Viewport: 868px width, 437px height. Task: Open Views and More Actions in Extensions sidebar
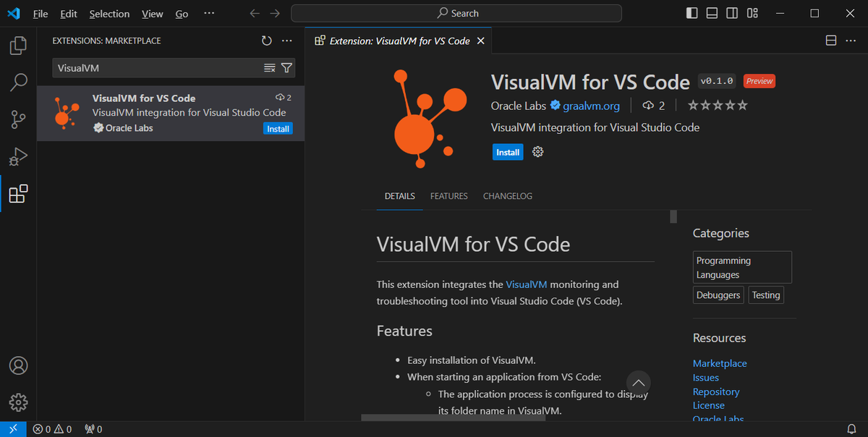click(x=287, y=41)
